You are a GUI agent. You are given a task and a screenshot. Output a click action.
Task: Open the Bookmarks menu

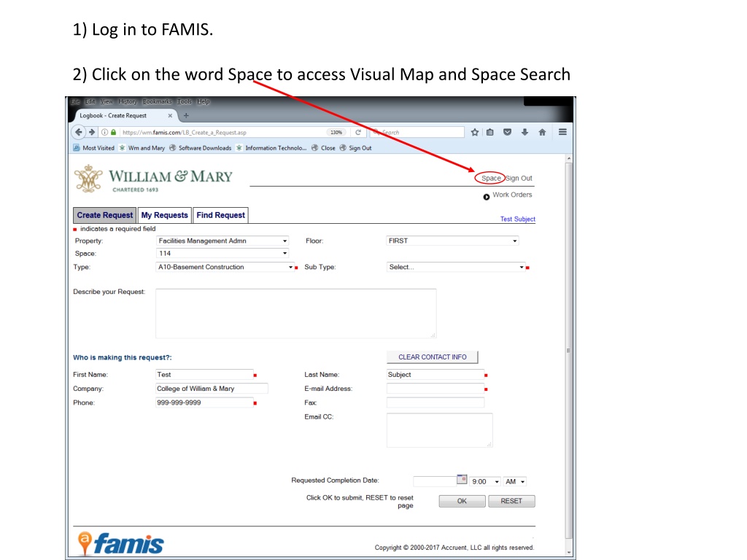pyautogui.click(x=157, y=101)
